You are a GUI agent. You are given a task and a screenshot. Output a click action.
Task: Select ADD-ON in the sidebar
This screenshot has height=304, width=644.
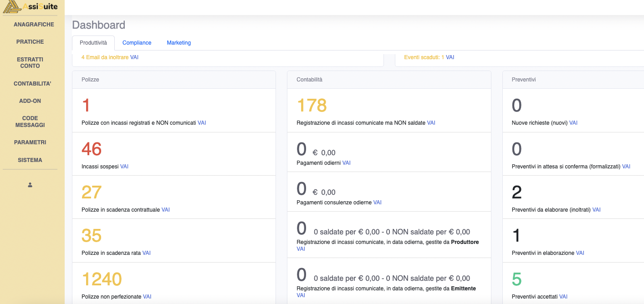(x=30, y=101)
